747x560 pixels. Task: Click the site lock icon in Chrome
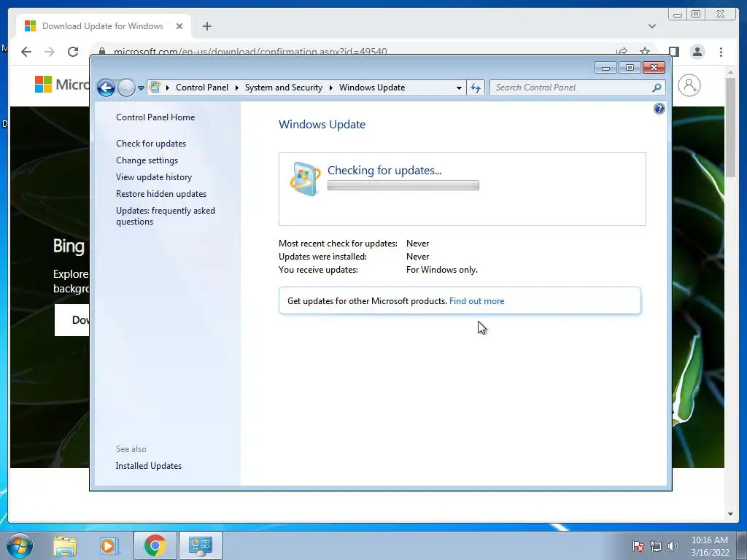[x=101, y=51]
